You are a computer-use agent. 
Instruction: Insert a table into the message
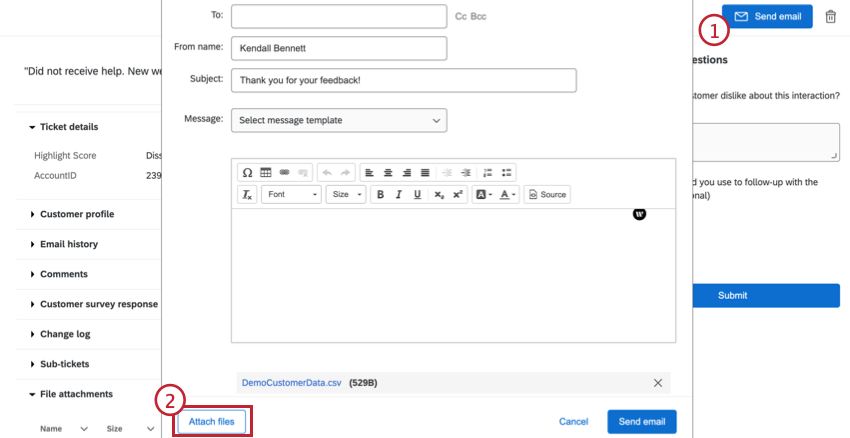tap(266, 173)
